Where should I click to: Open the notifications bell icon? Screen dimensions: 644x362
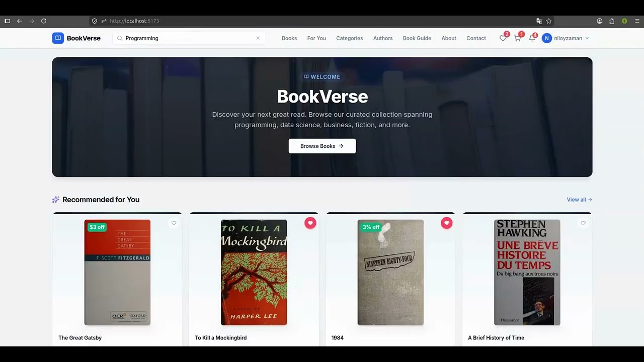532,38
